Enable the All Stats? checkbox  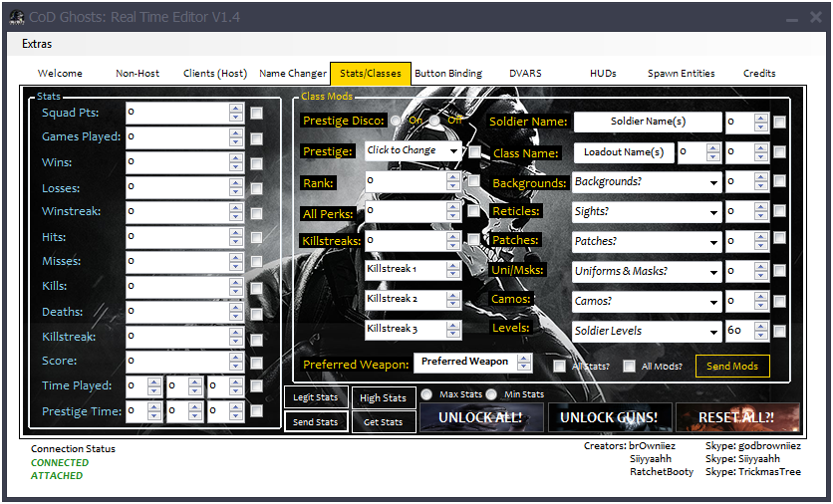(559, 366)
